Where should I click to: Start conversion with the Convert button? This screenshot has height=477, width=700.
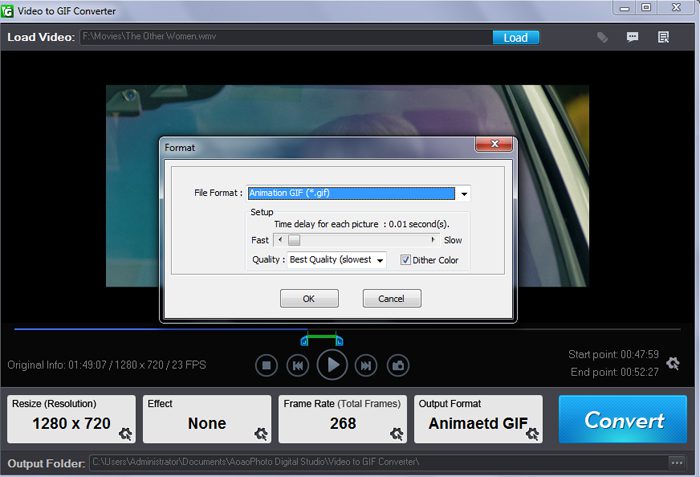tap(623, 419)
